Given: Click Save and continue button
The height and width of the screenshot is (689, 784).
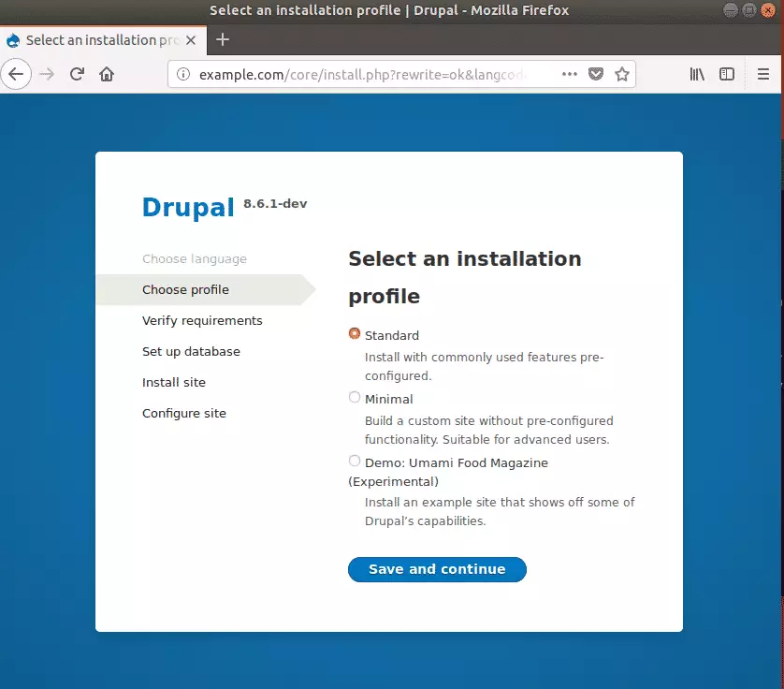Looking at the screenshot, I should tap(437, 569).
